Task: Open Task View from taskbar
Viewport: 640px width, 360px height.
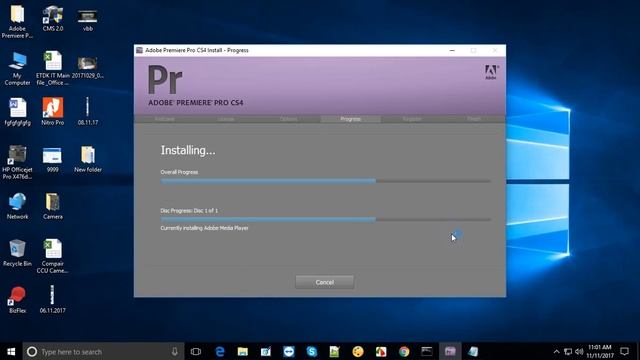Action: [196, 351]
